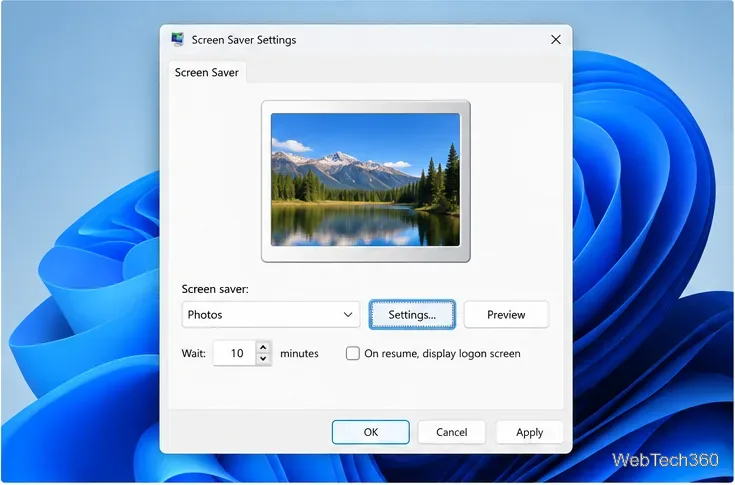This screenshot has height=485, width=735.
Task: Click the "Wait:" label
Action: click(194, 353)
